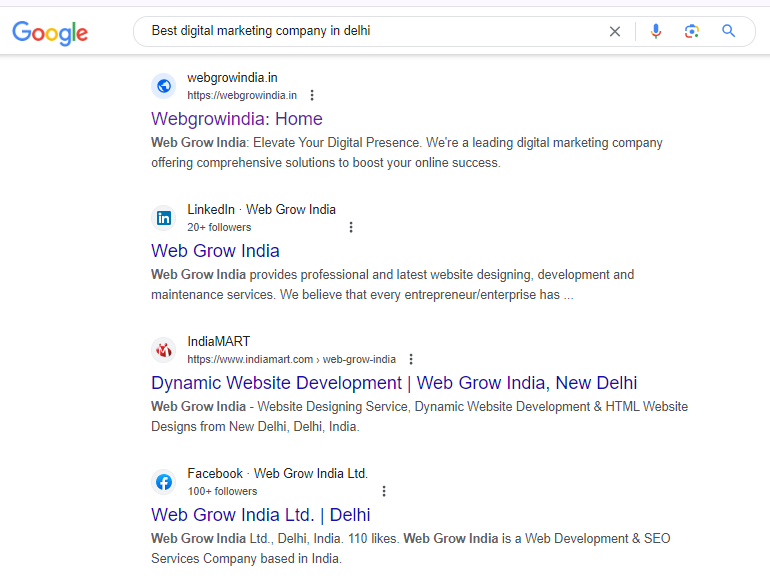
Task: Click snippet 'Designs from New Delhi, Delhi, India'
Action: pyautogui.click(x=255, y=426)
